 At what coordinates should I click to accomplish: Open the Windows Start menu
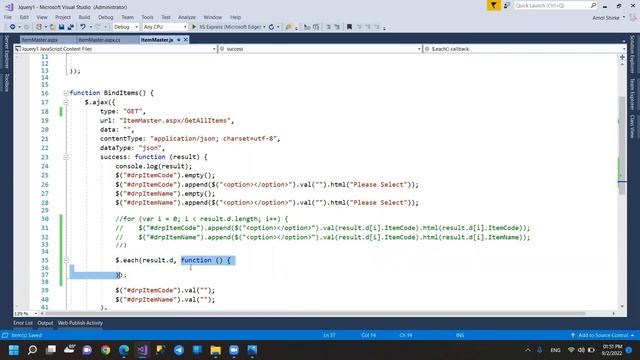14,350
